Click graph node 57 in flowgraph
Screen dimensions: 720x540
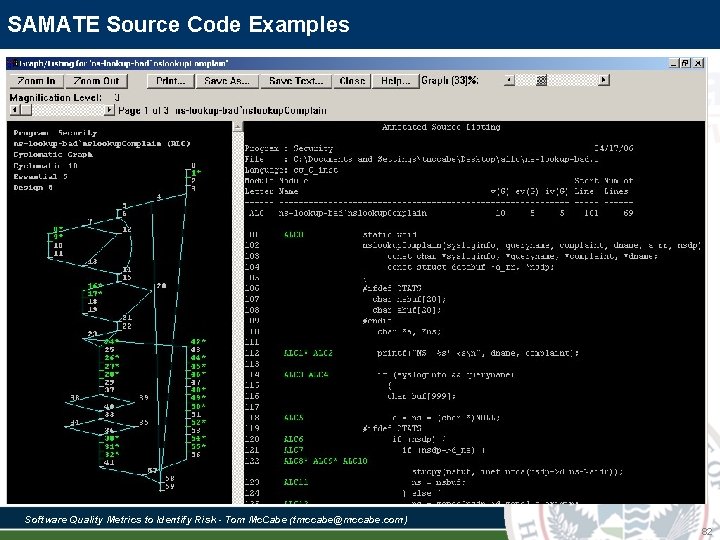152,471
